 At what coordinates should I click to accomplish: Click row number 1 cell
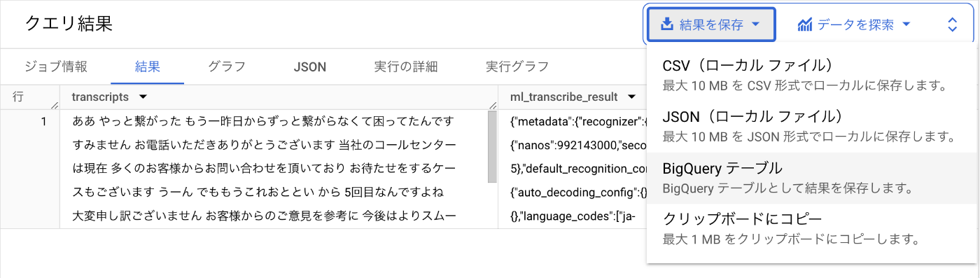[x=43, y=122]
